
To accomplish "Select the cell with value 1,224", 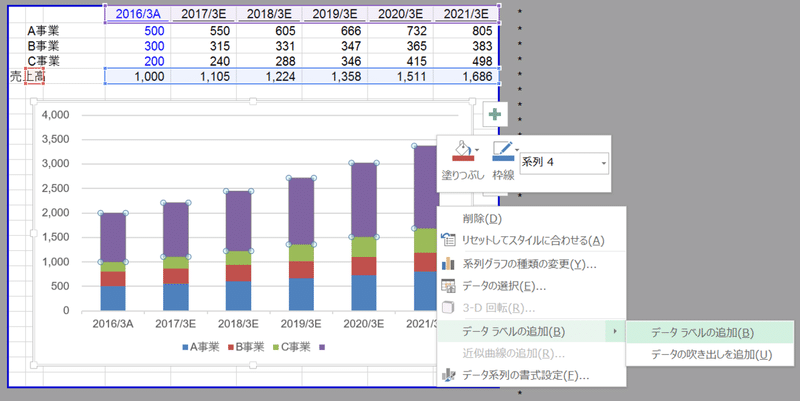I will pyautogui.click(x=269, y=77).
